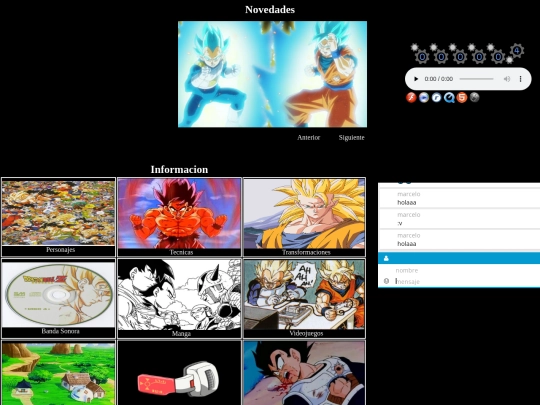Open the Banda Sonora CD thumbnail
The image size is (540, 405).
click(x=58, y=294)
